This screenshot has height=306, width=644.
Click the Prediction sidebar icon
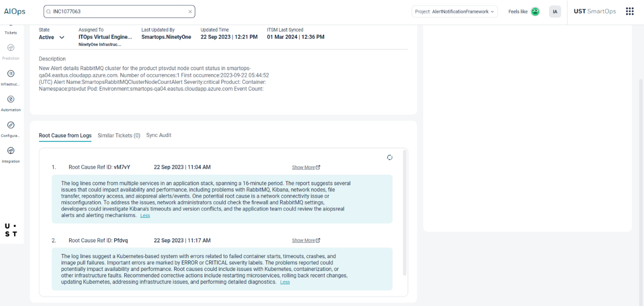[11, 48]
